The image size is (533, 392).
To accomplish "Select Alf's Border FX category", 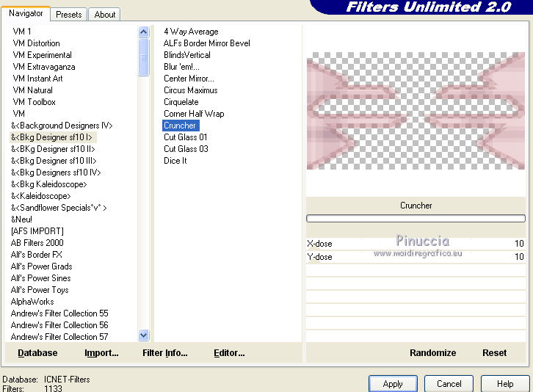I will (x=37, y=254).
